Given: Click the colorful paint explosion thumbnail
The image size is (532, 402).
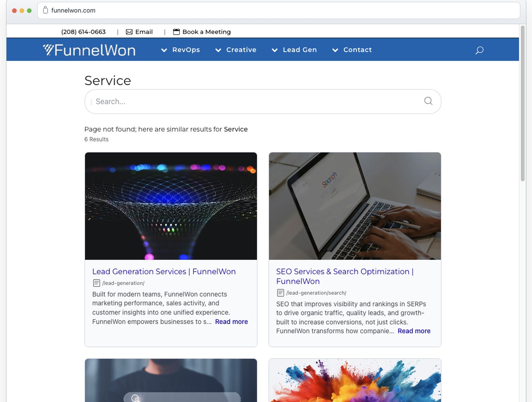Looking at the screenshot, I should (x=355, y=380).
